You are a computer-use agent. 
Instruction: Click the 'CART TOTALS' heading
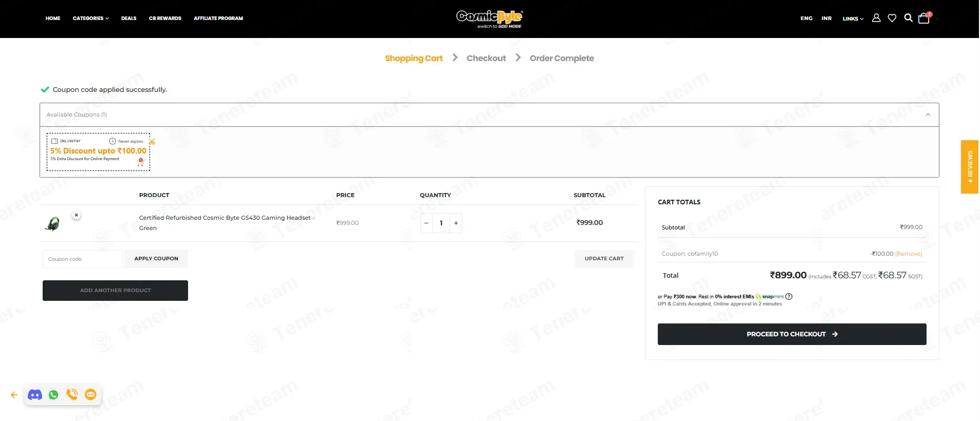(679, 202)
